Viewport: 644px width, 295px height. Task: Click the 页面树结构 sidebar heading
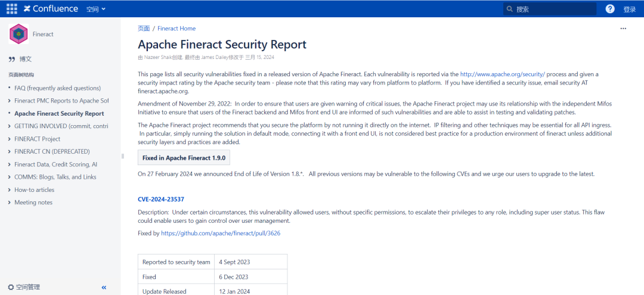coord(21,75)
